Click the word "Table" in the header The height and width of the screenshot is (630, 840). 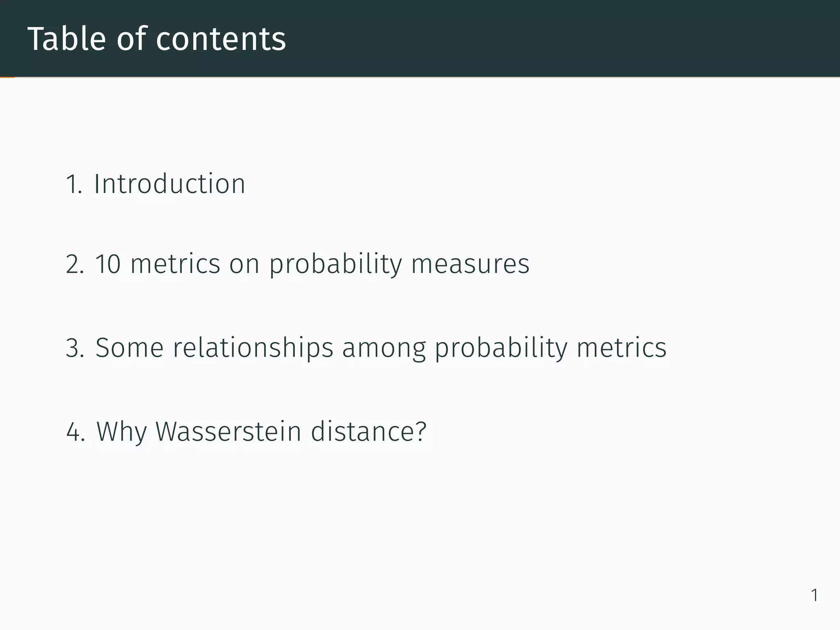[x=67, y=39]
